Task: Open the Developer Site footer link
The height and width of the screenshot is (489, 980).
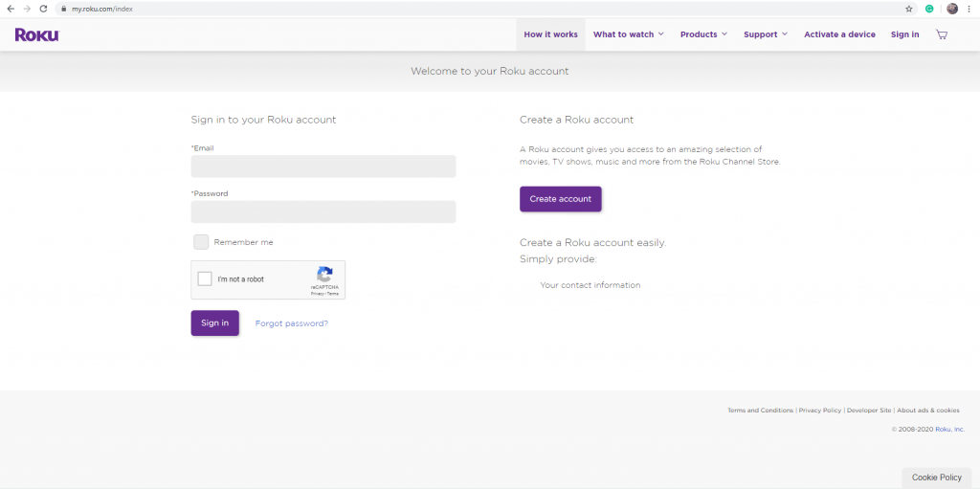Action: (x=869, y=411)
